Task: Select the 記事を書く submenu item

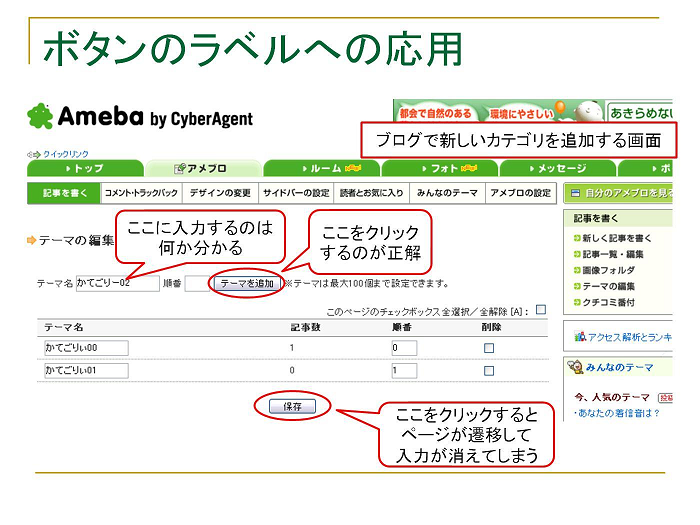Action: (x=64, y=193)
